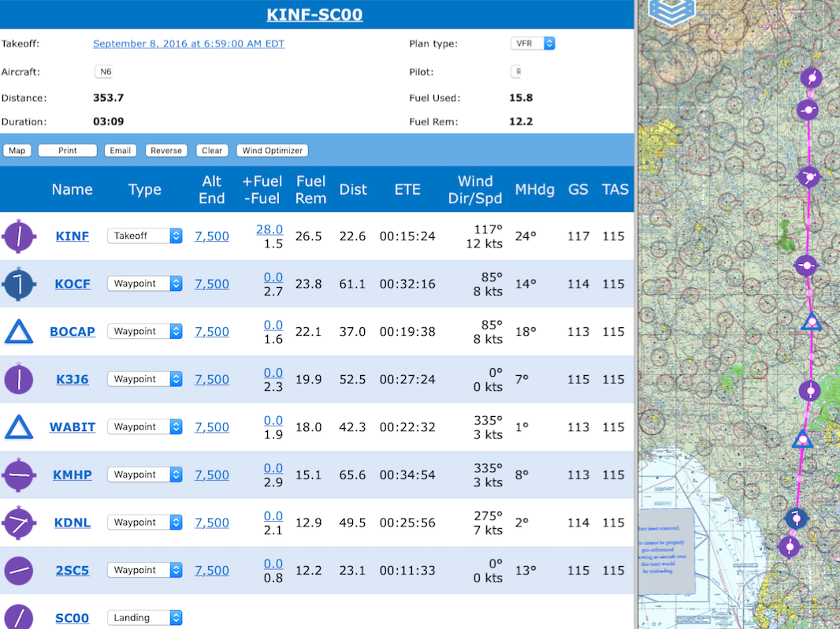This screenshot has height=629, width=840.
Task: Select the ETE value 00:15:24
Action: pos(407,236)
